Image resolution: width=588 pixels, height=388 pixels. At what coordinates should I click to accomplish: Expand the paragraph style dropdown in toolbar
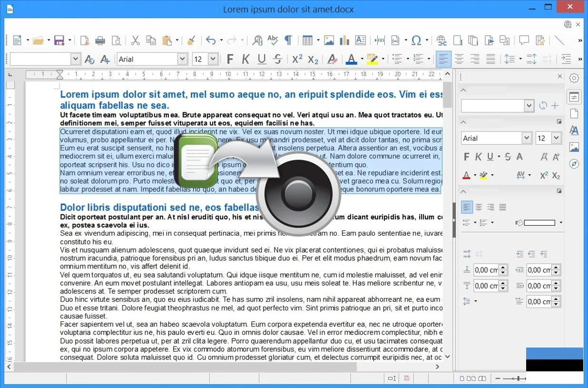(x=75, y=59)
